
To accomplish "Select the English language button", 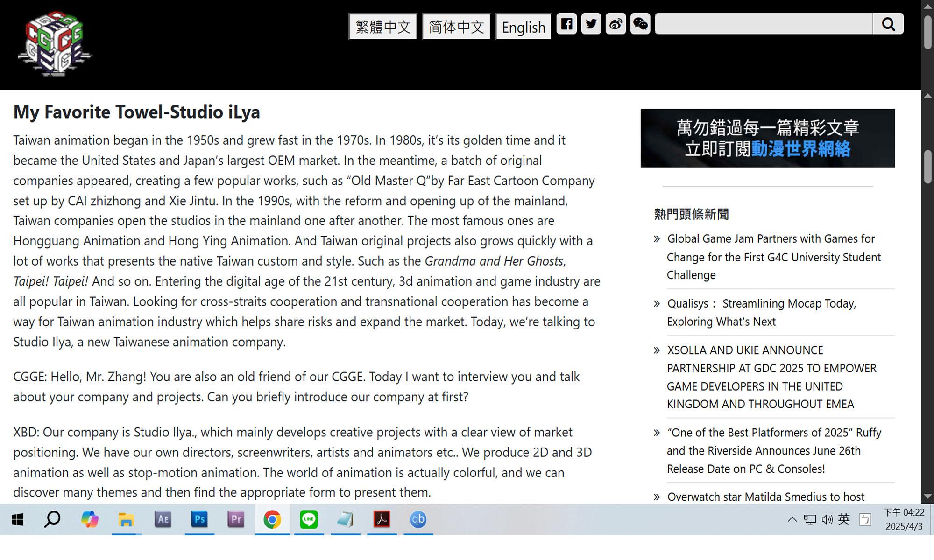I will pos(523,27).
